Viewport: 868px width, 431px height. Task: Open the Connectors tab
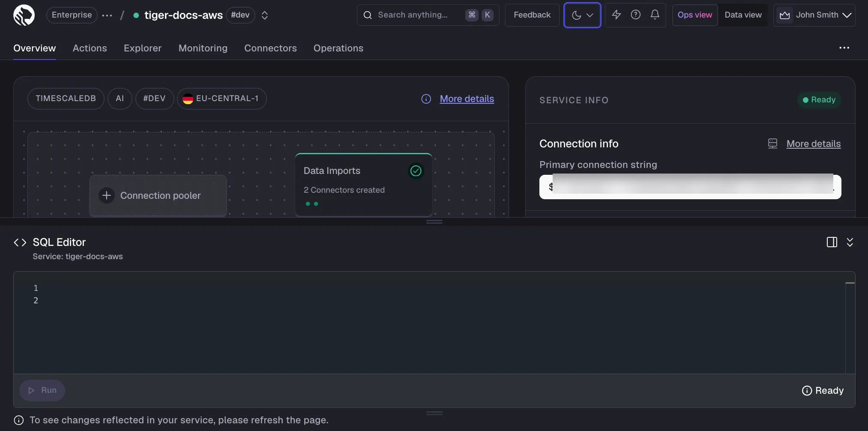(x=270, y=48)
